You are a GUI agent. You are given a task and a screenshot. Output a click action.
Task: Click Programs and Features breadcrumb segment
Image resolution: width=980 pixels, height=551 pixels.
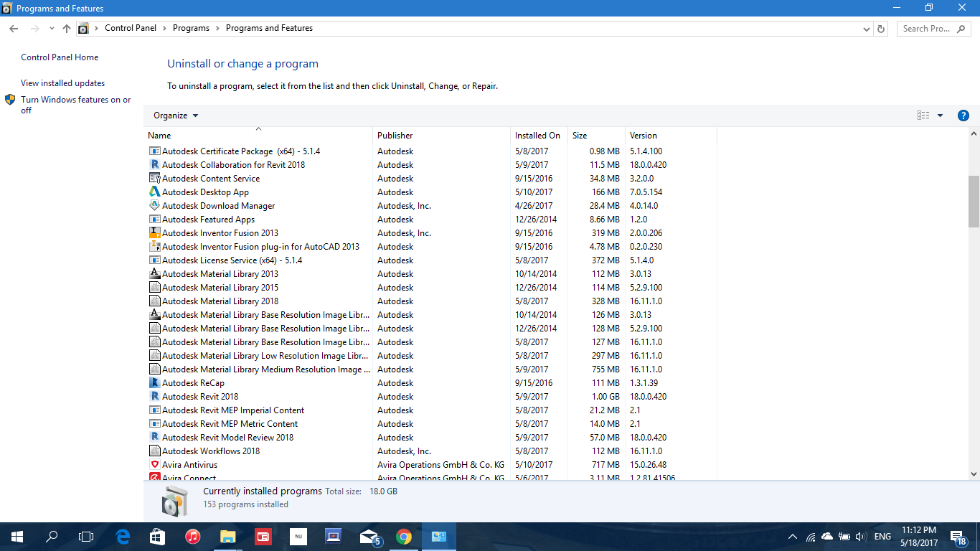269,29
